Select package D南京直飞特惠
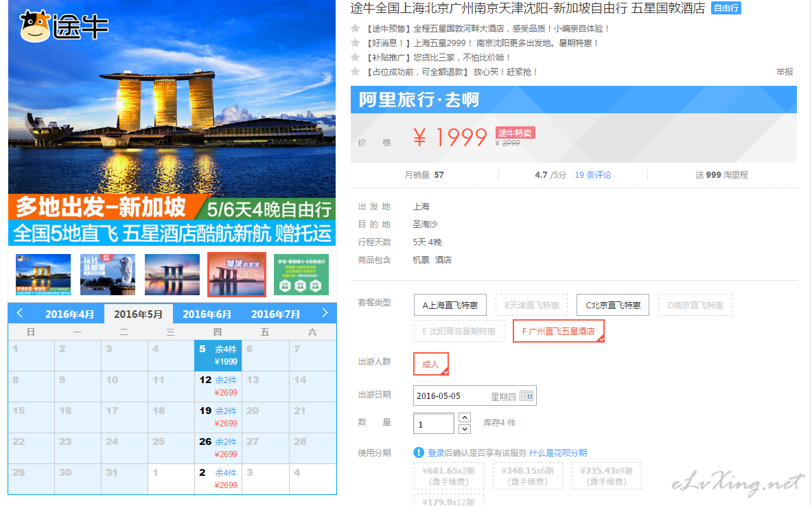This screenshot has width=812, height=506. point(695,305)
